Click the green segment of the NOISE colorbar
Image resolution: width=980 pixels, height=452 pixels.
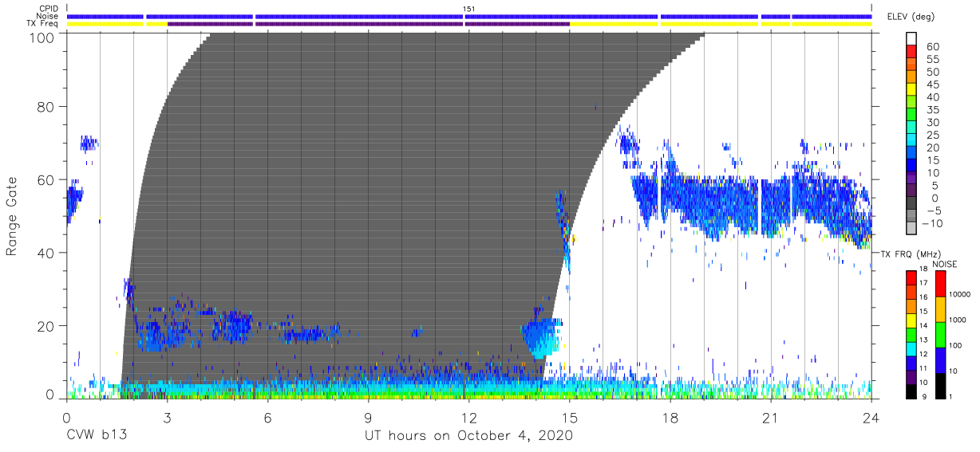[x=940, y=334]
